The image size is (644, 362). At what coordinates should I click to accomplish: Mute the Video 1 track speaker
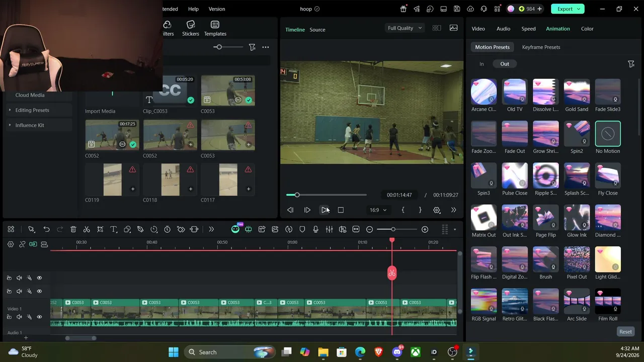[x=19, y=317]
